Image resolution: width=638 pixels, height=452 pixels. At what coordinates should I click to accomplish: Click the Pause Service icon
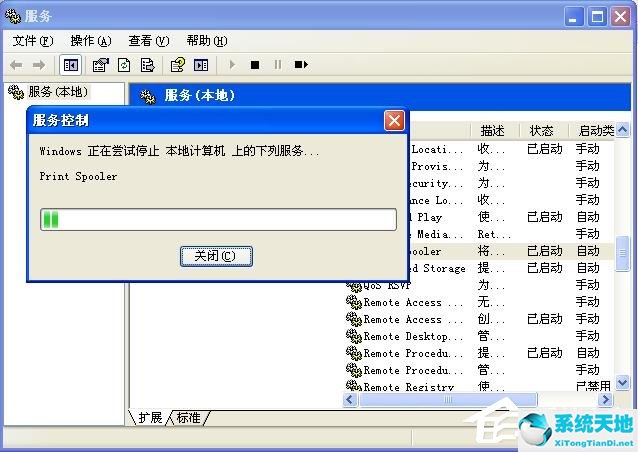tap(277, 65)
